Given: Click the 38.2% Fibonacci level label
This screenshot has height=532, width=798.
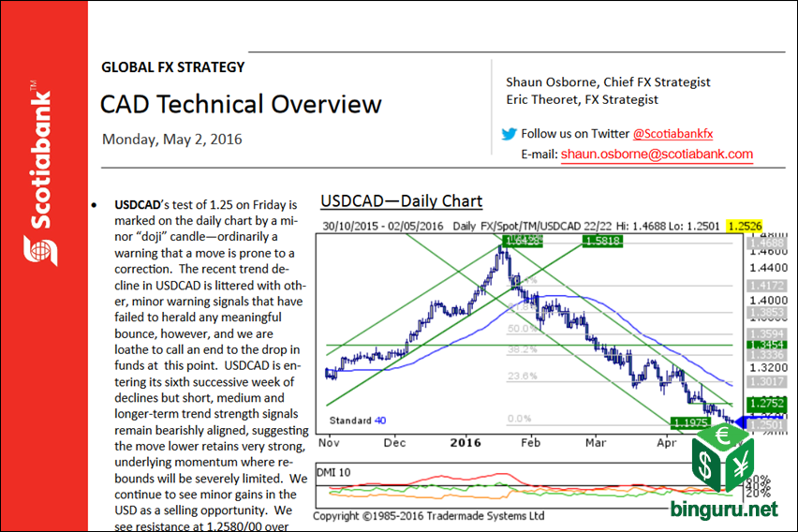Looking at the screenshot, I should (522, 349).
